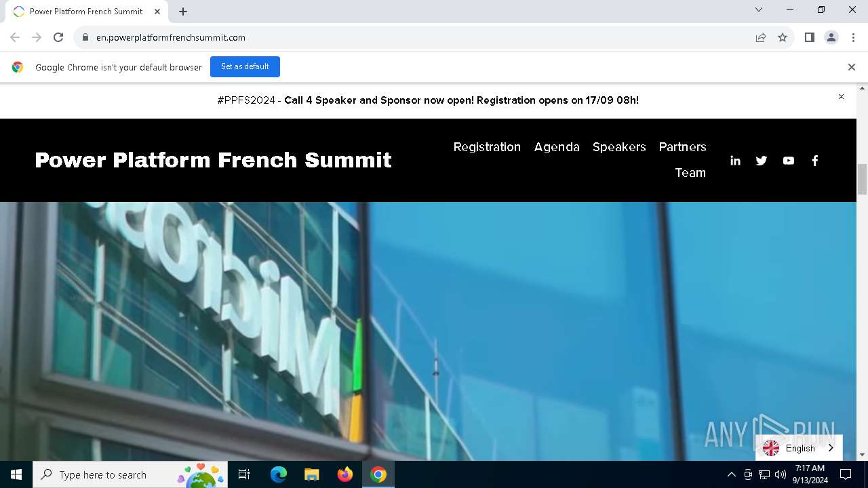Screen dimensions: 868x488
Task: Open the Team menu item
Action: coord(690,173)
